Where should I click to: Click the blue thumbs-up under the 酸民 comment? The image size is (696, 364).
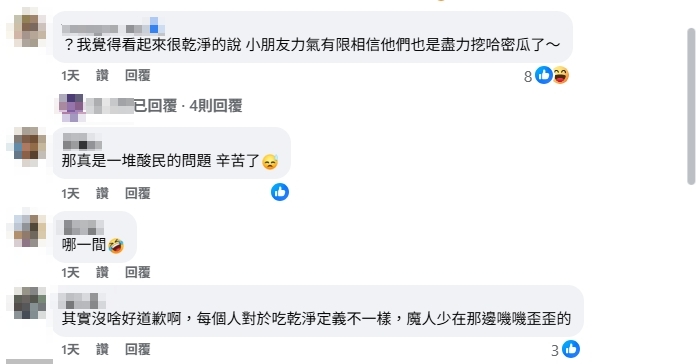pyautogui.click(x=280, y=192)
